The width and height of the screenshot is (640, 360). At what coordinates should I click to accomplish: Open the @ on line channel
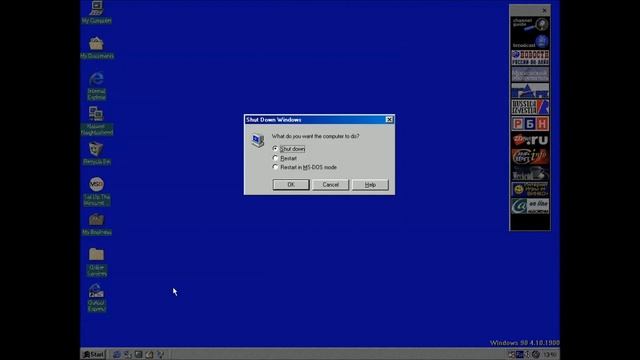pyautogui.click(x=530, y=206)
